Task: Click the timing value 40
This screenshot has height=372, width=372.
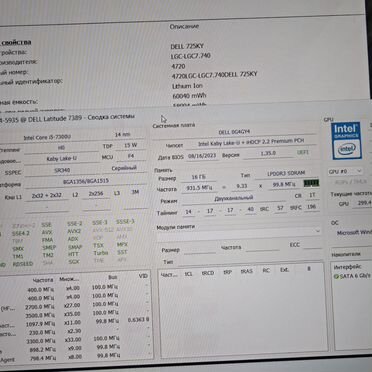Action: click(x=251, y=209)
